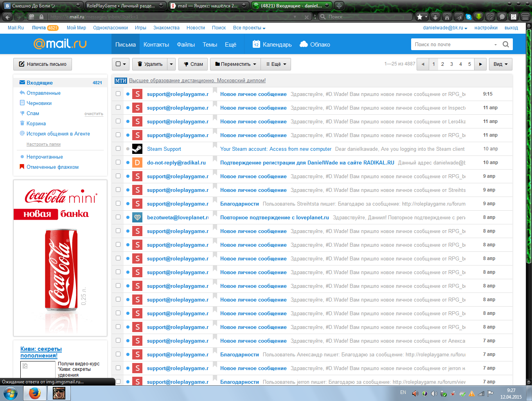Flag the Steam account access message
The height and width of the screenshot is (401, 532).
215,146
